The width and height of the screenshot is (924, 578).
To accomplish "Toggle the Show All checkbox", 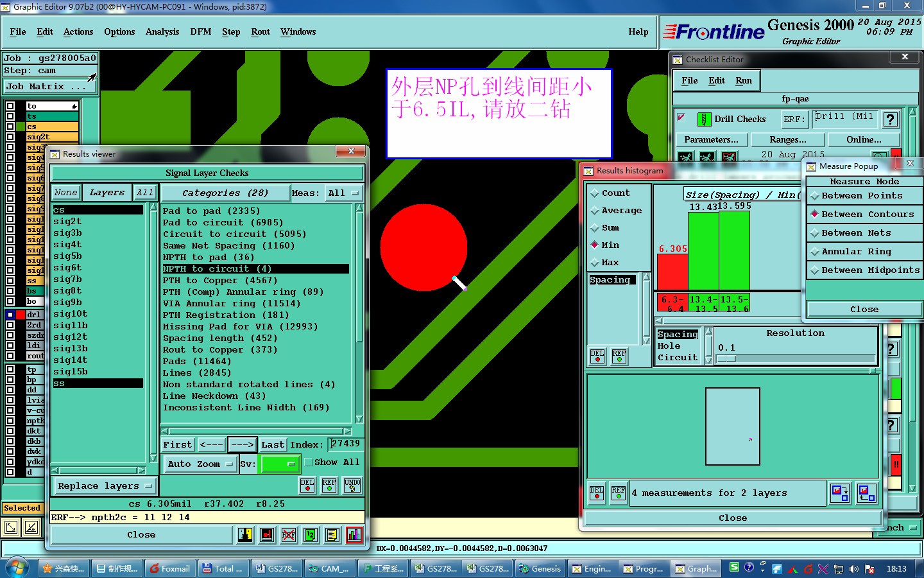I will tap(309, 462).
